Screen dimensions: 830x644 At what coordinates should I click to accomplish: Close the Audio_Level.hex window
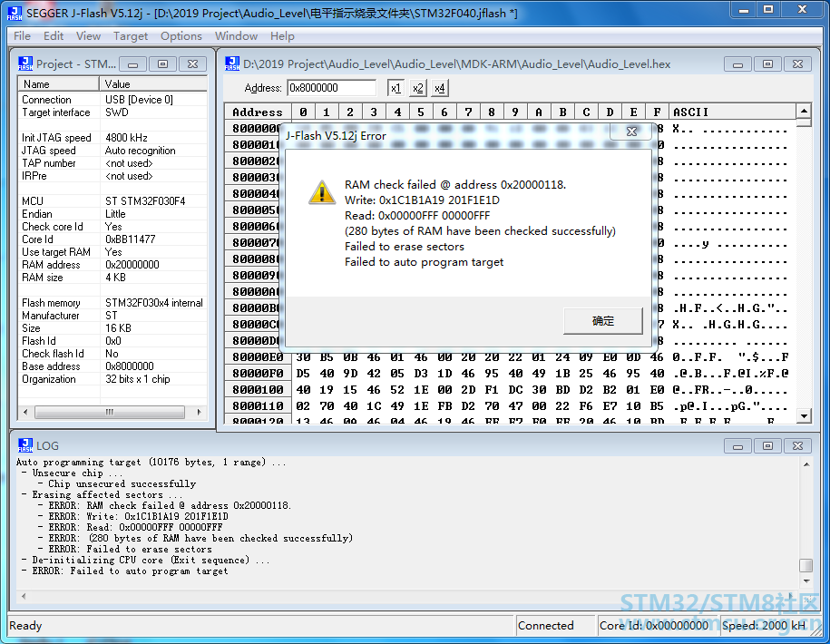(797, 64)
